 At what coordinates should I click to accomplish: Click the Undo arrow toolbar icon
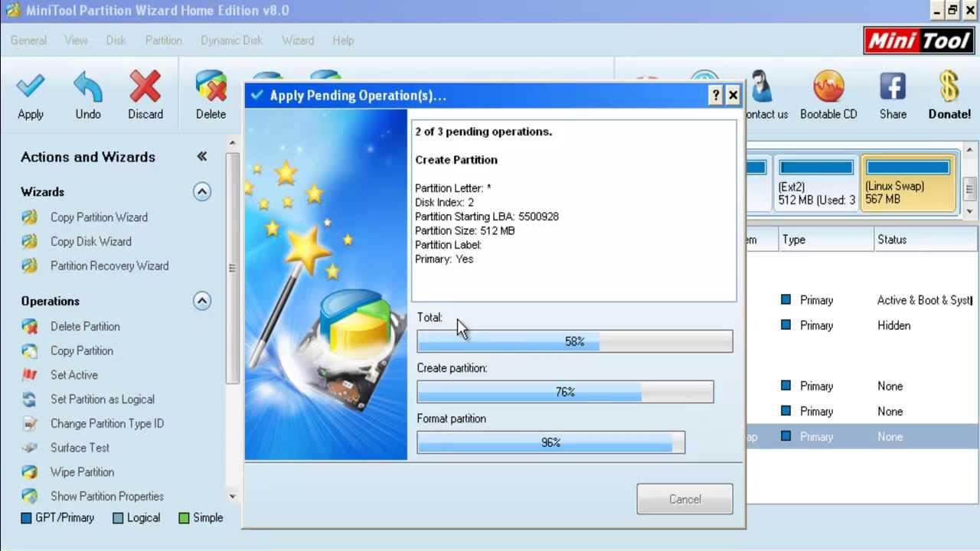coord(88,86)
